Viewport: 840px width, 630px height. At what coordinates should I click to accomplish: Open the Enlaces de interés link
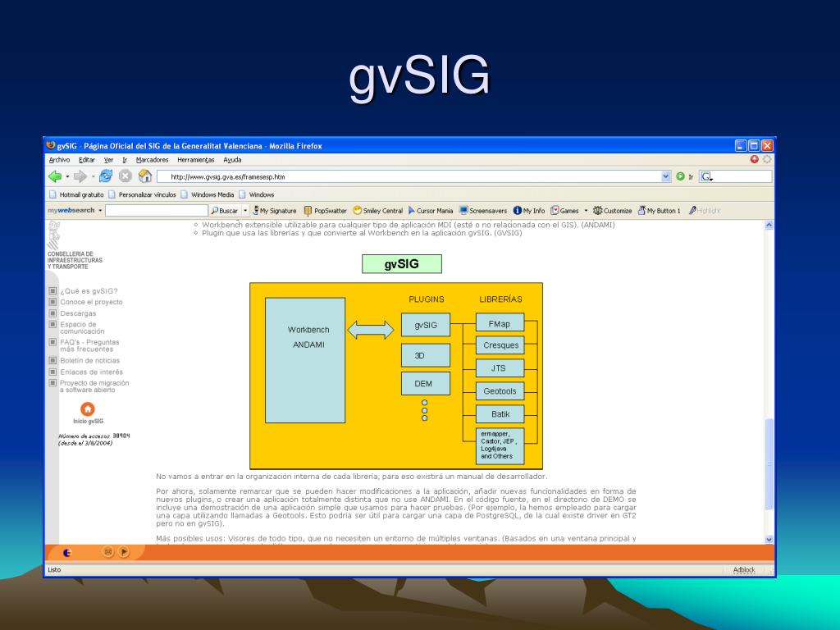(x=92, y=372)
